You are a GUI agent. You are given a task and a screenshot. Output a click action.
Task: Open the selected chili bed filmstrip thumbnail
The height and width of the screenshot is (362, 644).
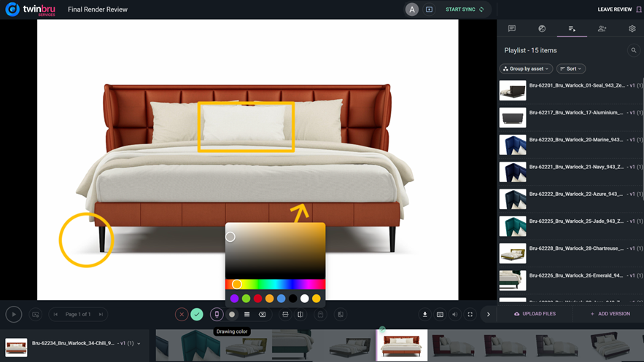coord(402,345)
